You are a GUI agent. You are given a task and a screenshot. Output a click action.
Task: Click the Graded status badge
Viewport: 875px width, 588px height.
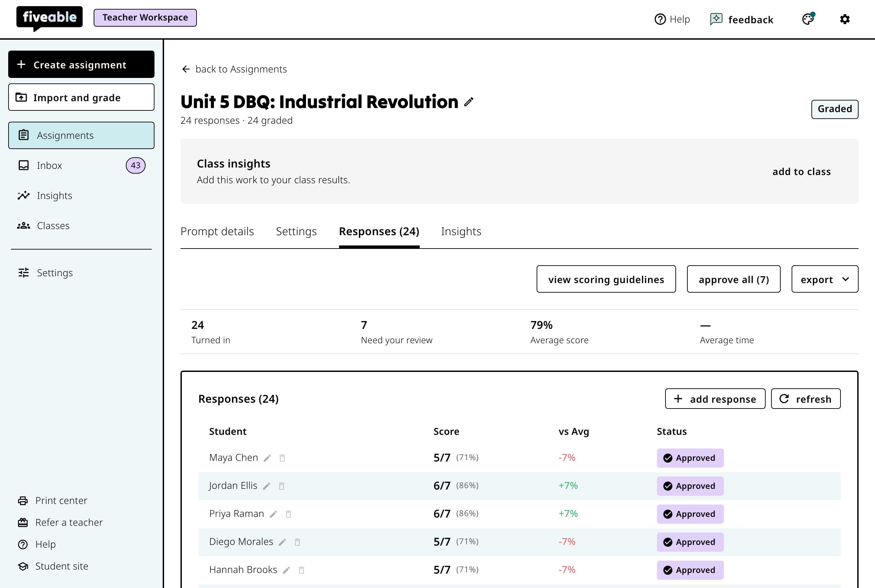click(x=835, y=109)
